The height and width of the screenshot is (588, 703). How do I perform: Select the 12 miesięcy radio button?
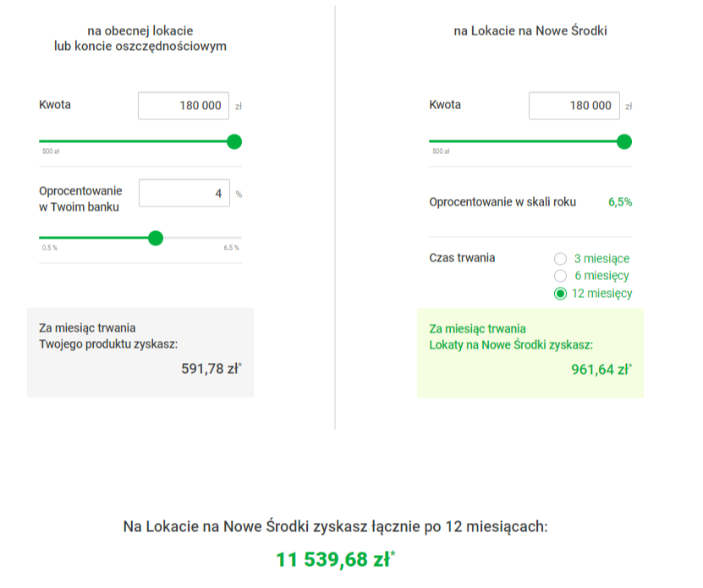(x=560, y=294)
